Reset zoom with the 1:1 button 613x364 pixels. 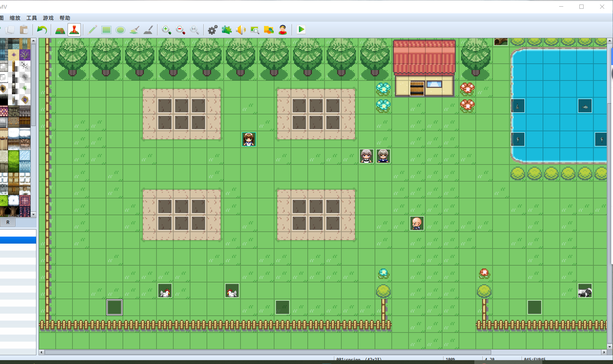(195, 30)
